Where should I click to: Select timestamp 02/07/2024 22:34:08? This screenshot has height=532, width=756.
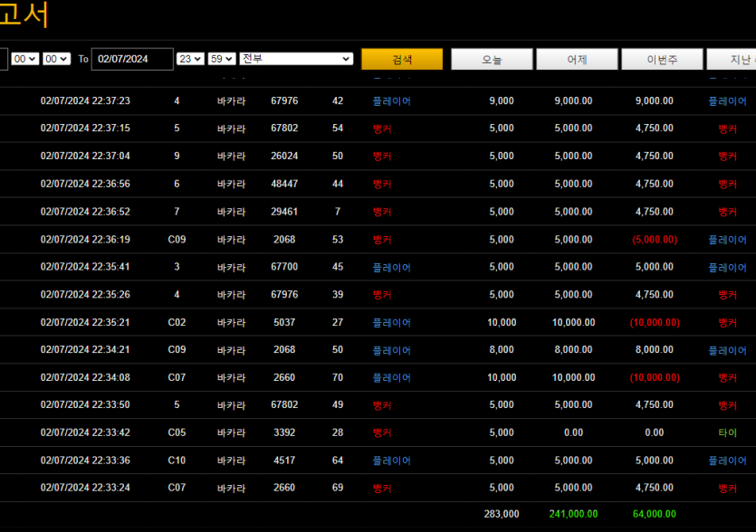pyautogui.click(x=85, y=378)
